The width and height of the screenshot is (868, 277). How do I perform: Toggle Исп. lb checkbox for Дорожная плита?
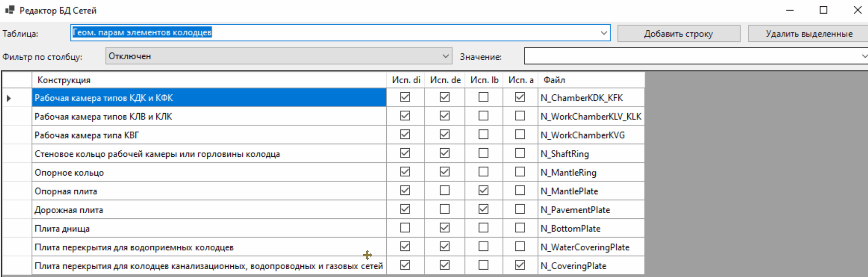483,209
